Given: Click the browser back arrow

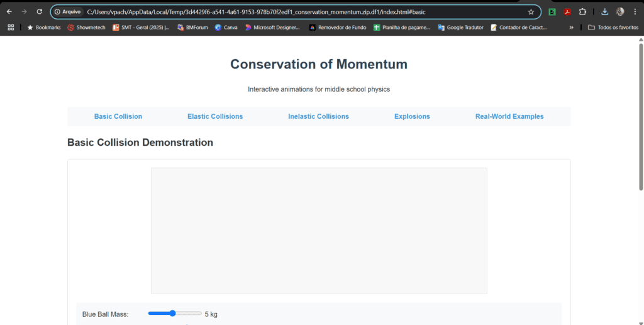Looking at the screenshot, I should click(9, 11).
